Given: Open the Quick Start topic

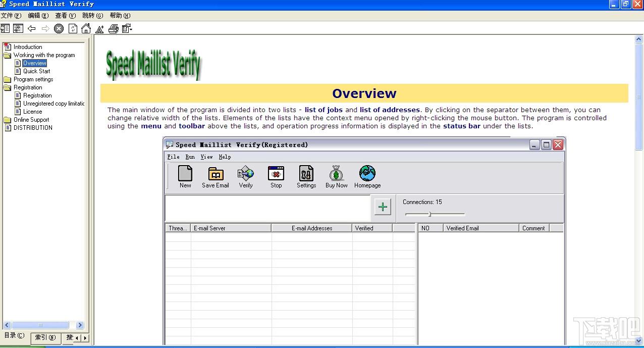Looking at the screenshot, I should 37,71.
